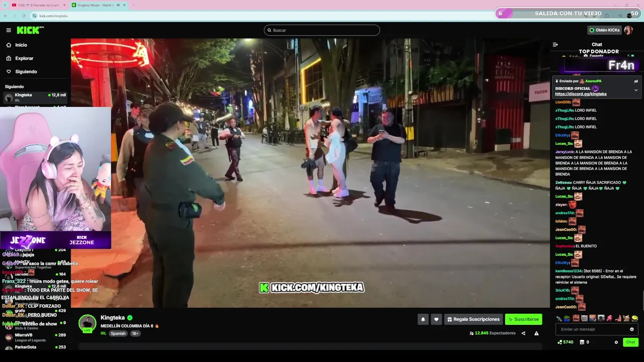Click the chat scrollbar on right edge
Image resolution: width=644 pixels, height=362 pixels.
pyautogui.click(x=642, y=300)
